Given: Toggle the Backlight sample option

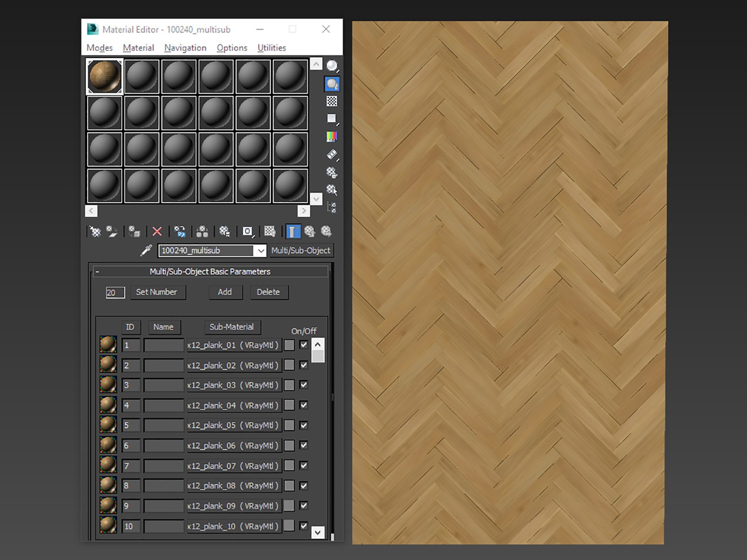Looking at the screenshot, I should [x=332, y=83].
